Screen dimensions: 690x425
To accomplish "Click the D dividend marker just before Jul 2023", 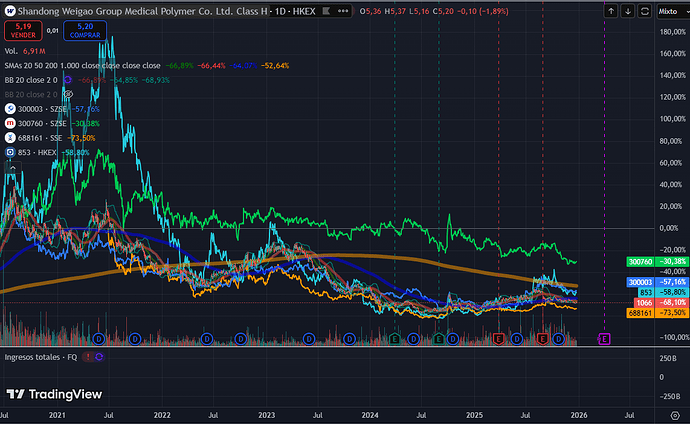I will pos(309,339).
